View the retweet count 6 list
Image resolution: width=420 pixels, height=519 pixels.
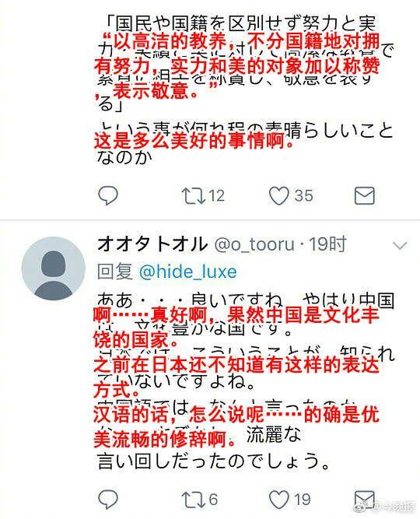[x=213, y=500]
